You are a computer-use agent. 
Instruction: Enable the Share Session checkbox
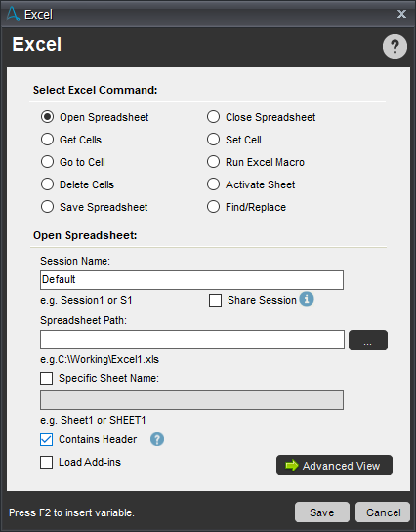[x=215, y=300]
